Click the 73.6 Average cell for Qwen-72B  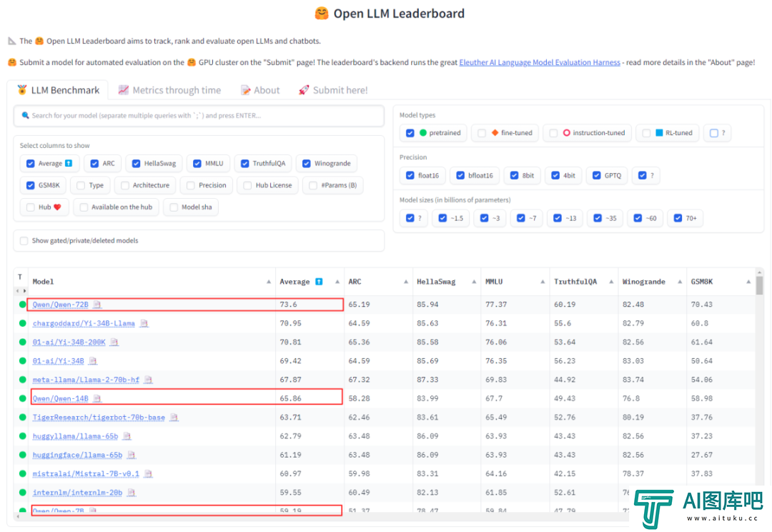tap(310, 305)
